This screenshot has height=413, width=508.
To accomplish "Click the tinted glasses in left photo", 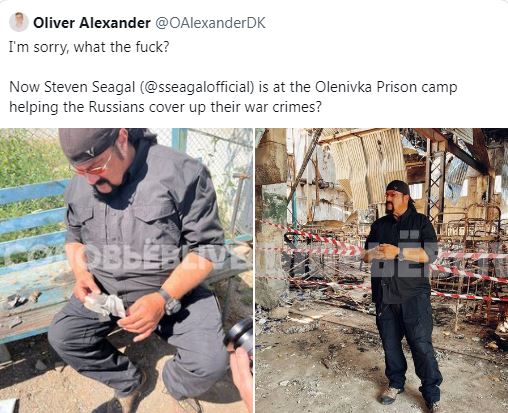I will coord(95,168).
